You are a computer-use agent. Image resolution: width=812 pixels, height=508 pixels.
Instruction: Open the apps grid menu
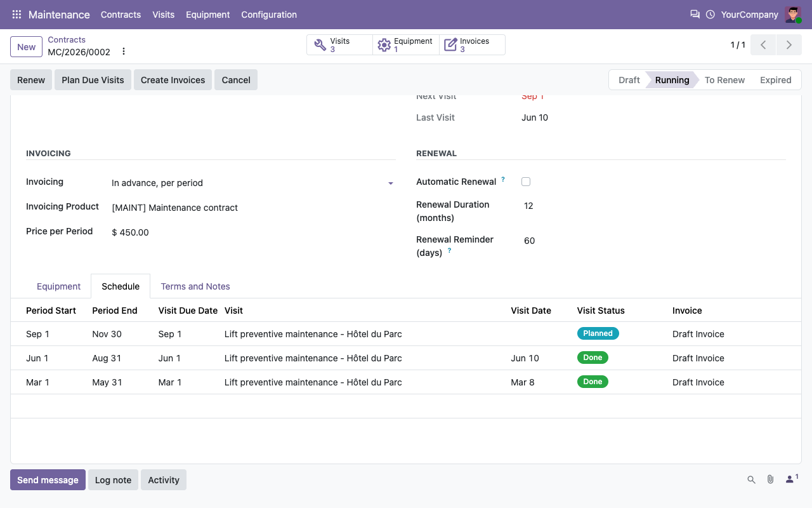point(16,15)
